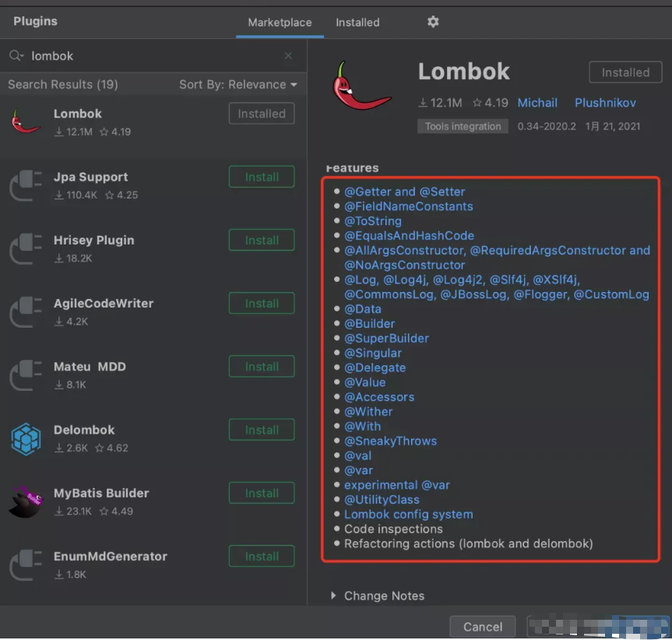Select the MyBatis Builder result name

click(x=101, y=493)
